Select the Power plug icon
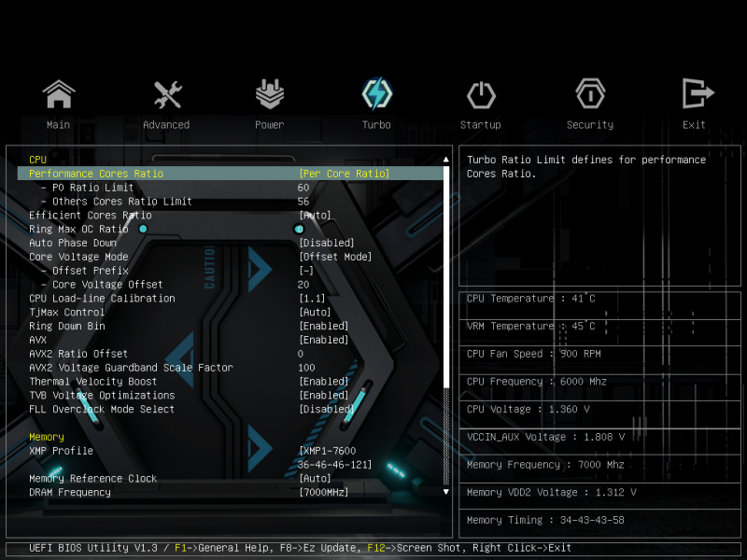 pyautogui.click(x=270, y=94)
